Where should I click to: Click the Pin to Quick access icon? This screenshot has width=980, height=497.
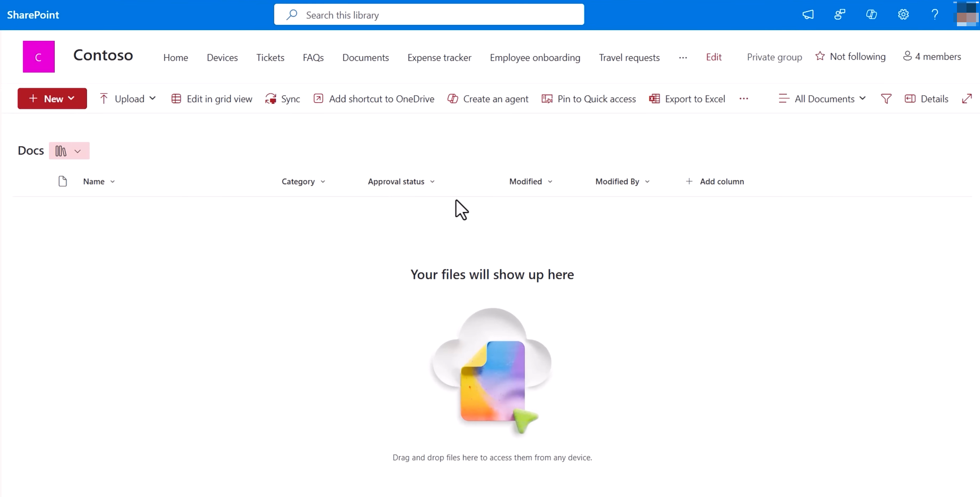pos(547,99)
